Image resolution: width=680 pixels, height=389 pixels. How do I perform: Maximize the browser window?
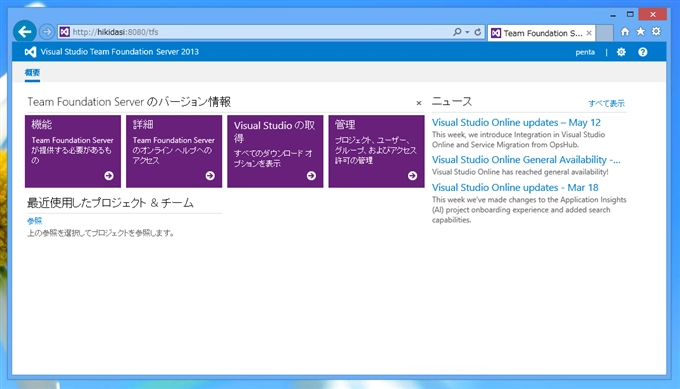click(x=630, y=14)
